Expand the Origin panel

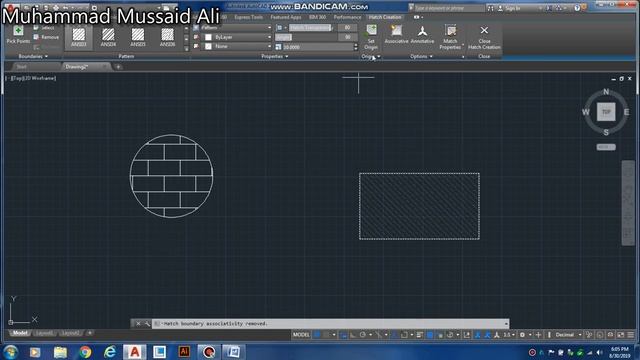tap(371, 56)
